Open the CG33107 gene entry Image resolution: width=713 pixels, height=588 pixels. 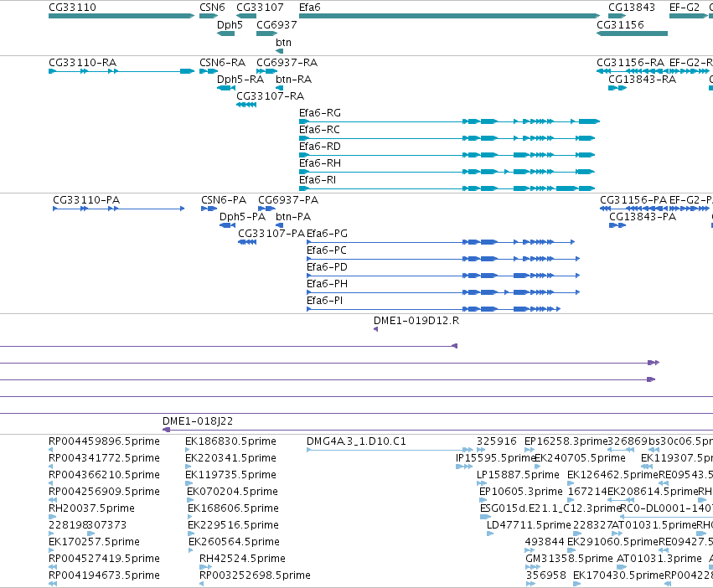coord(246,16)
